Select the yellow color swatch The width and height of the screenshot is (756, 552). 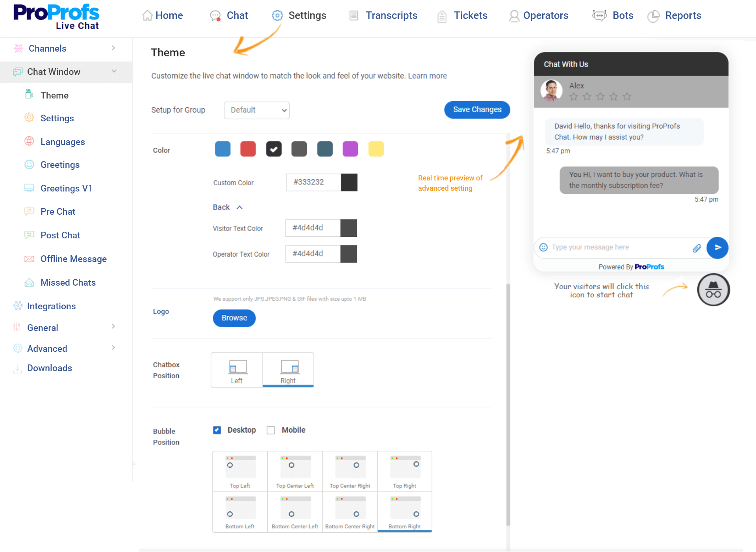tap(376, 150)
